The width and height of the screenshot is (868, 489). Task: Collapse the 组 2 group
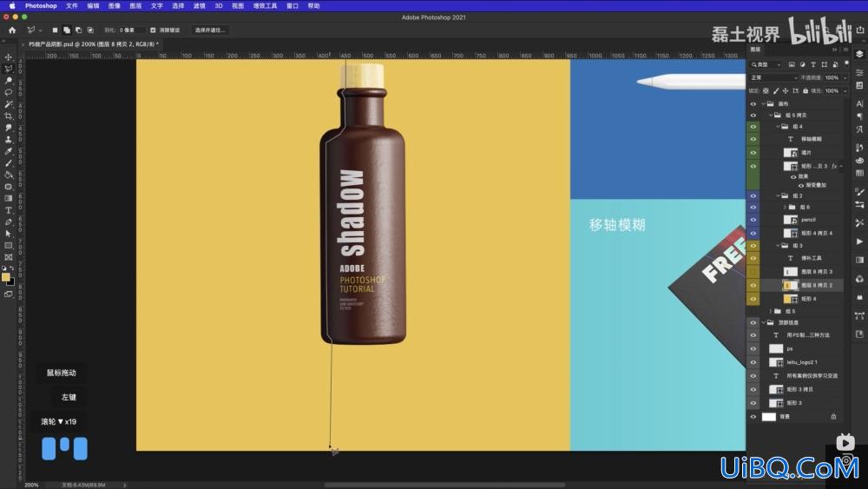[778, 195]
